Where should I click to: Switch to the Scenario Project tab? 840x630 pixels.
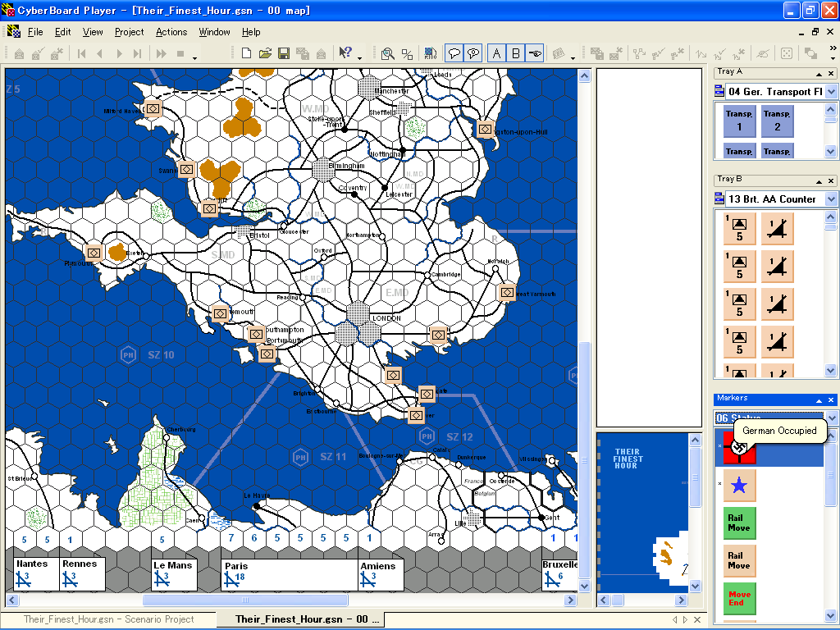coord(109,619)
